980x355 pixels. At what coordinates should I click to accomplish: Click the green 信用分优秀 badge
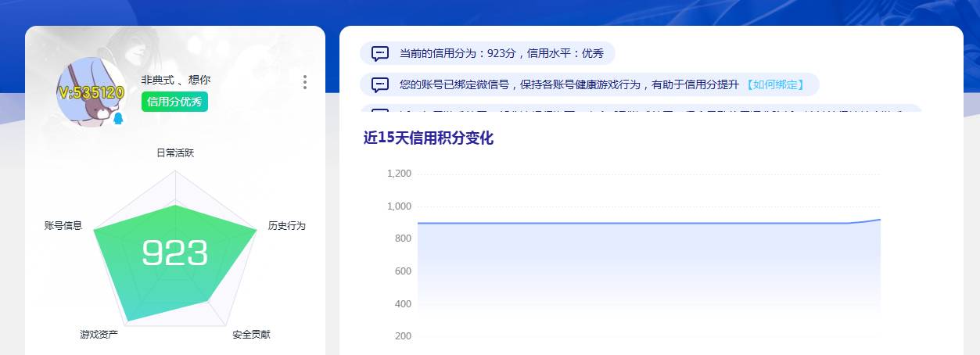pyautogui.click(x=174, y=102)
